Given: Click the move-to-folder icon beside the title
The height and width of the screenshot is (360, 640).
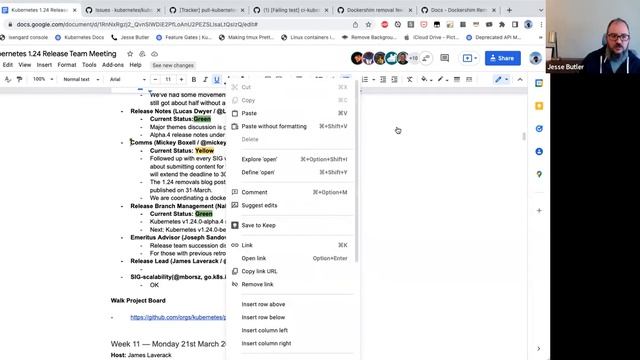Looking at the screenshot, I should [142, 54].
